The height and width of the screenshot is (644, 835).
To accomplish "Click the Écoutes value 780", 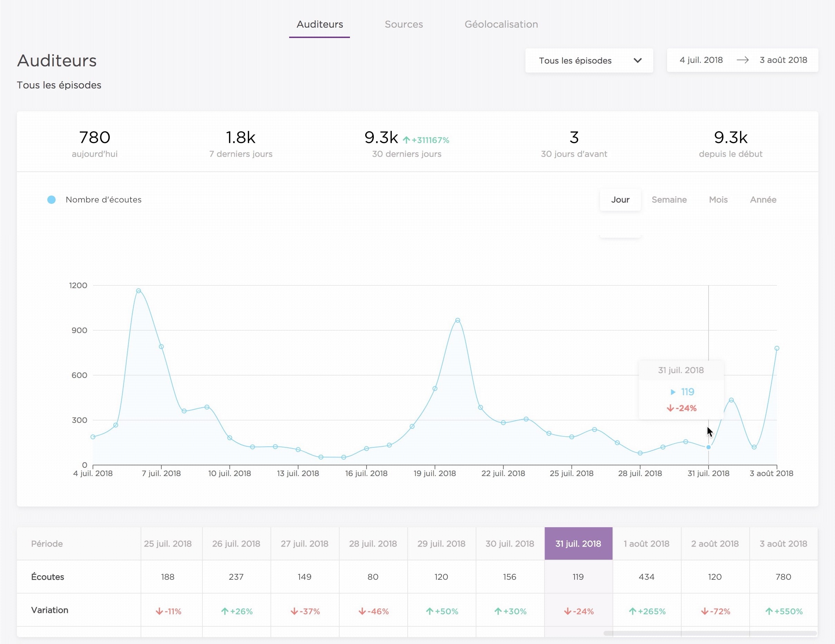I will pos(784,577).
